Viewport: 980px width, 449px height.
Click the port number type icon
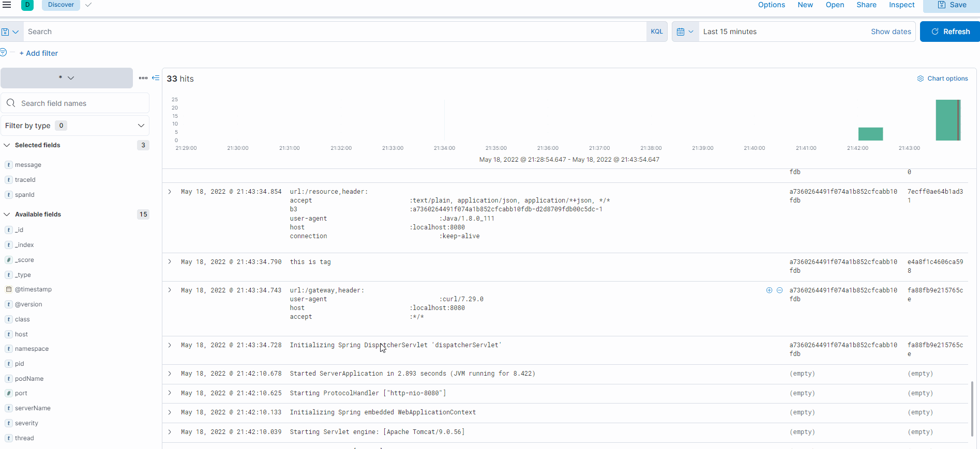pyautogui.click(x=9, y=393)
